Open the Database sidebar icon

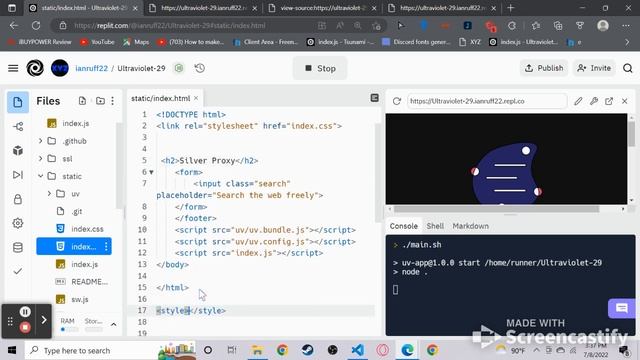point(18,247)
